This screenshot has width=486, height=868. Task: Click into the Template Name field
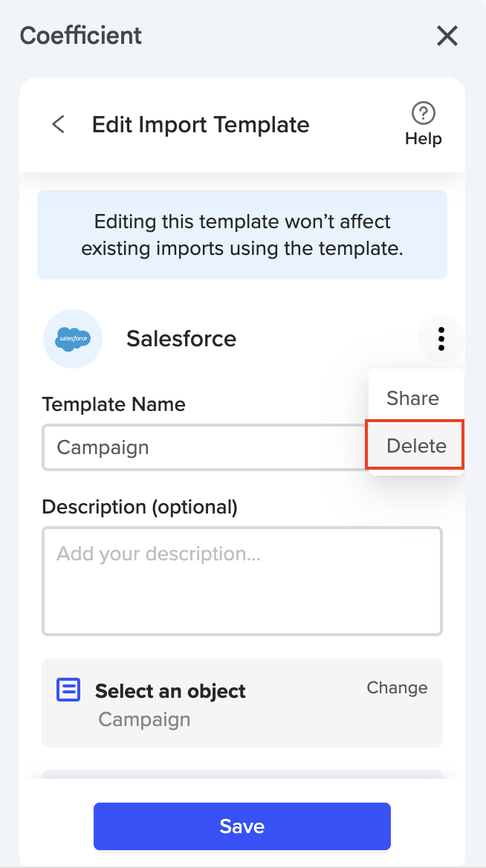[x=201, y=447]
